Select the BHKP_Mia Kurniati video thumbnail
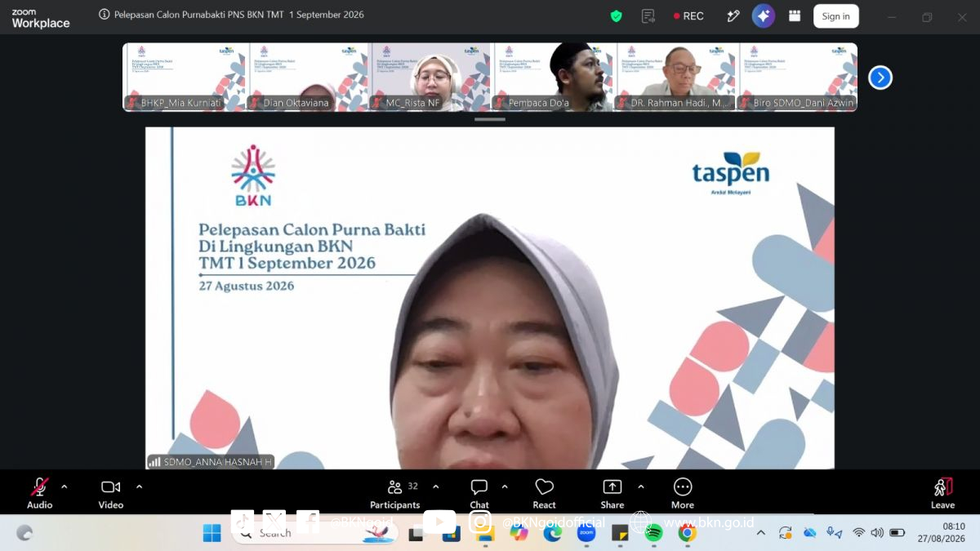This screenshot has width=980, height=551. click(184, 77)
